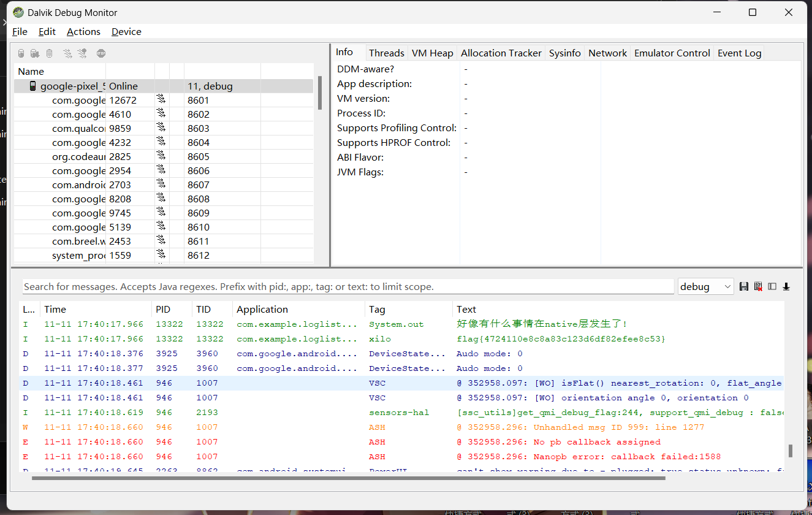
Task: Select the org.codeaur process row
Action: tap(164, 156)
